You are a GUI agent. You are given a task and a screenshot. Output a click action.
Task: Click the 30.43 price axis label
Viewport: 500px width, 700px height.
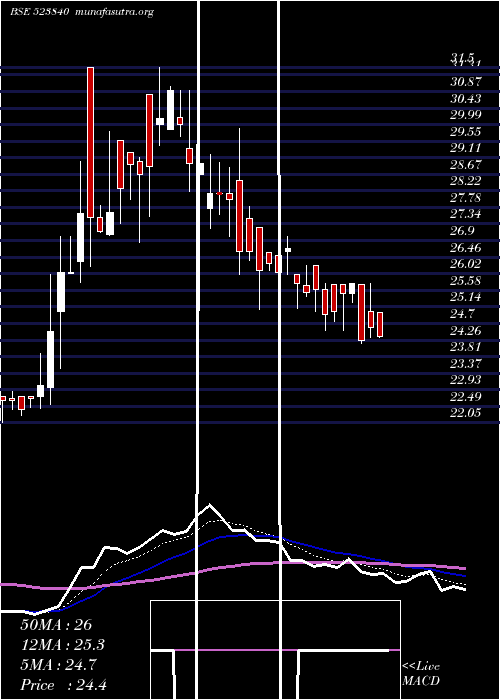point(466,98)
